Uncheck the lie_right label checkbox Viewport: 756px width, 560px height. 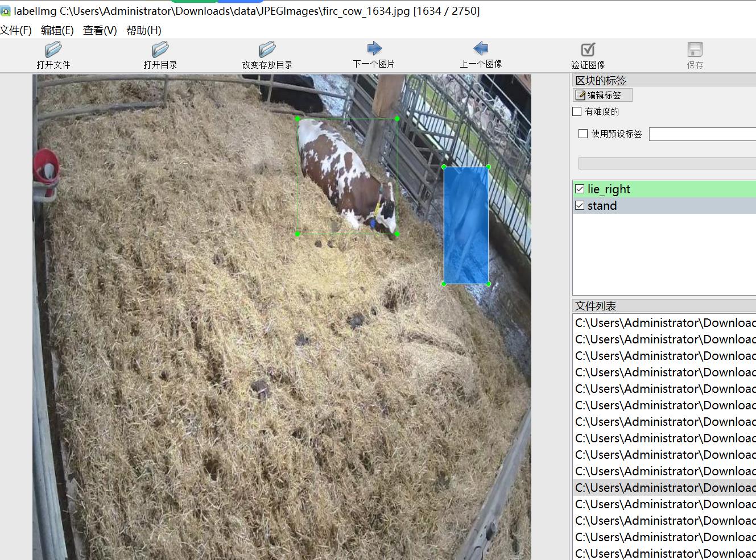pos(580,189)
